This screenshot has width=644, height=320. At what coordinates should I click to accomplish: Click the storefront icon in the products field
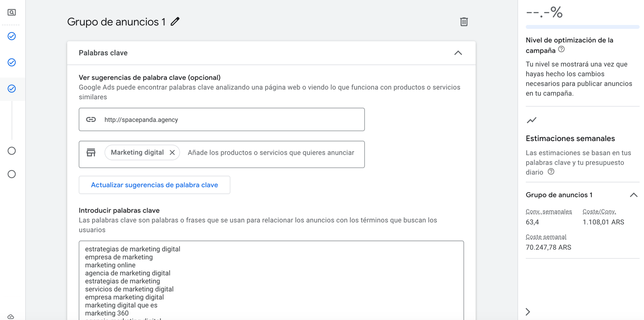pyautogui.click(x=91, y=152)
